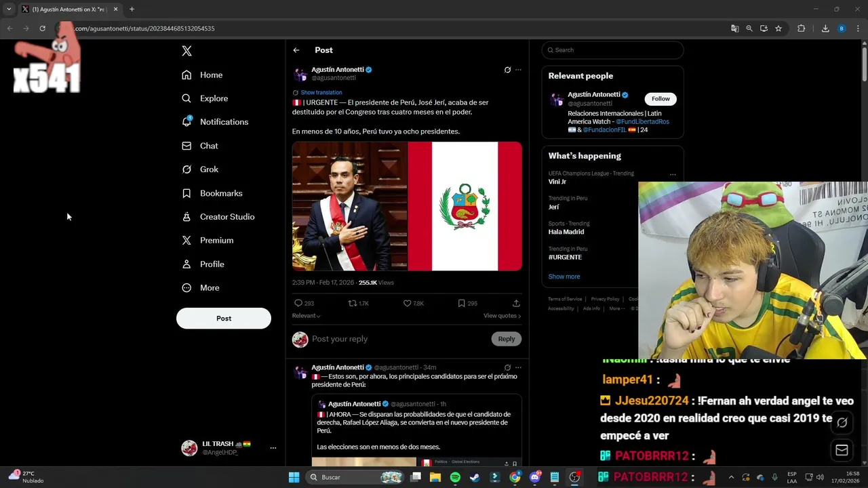
Task: Click Show more under What's happening
Action: click(x=564, y=277)
